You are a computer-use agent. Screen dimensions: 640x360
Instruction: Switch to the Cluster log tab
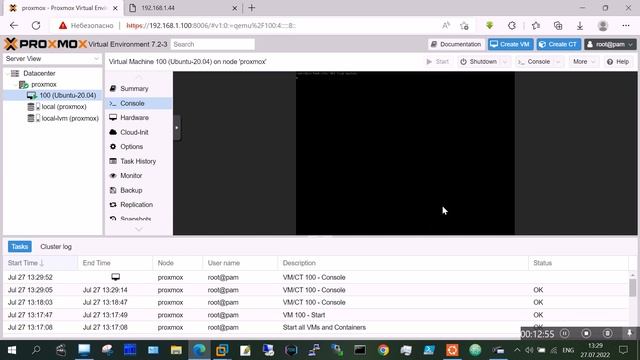pos(56,247)
